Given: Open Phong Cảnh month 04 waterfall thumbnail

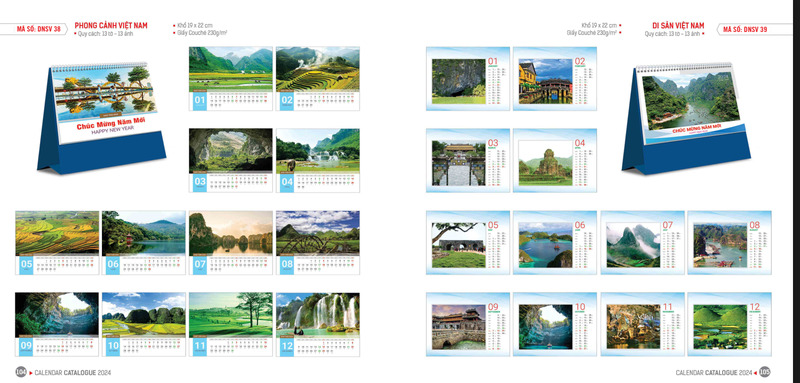Looking at the screenshot, I should [x=318, y=160].
